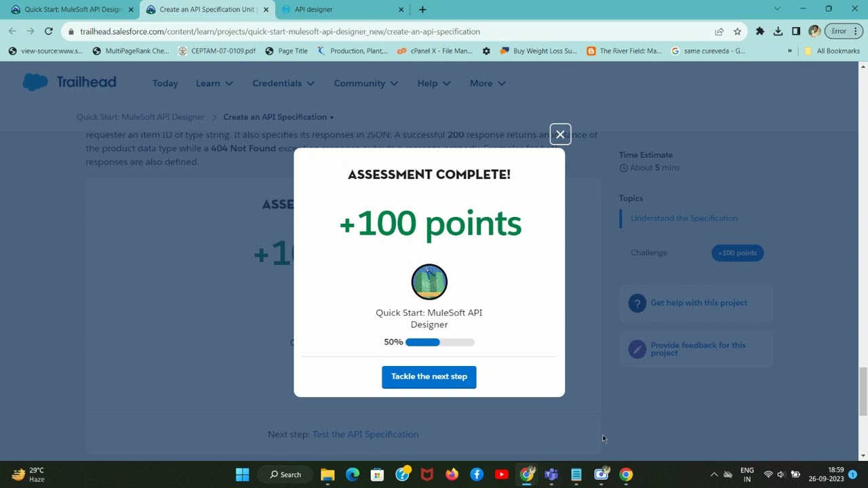Close the Create an API Specification tab
868x488 pixels.
266,9
